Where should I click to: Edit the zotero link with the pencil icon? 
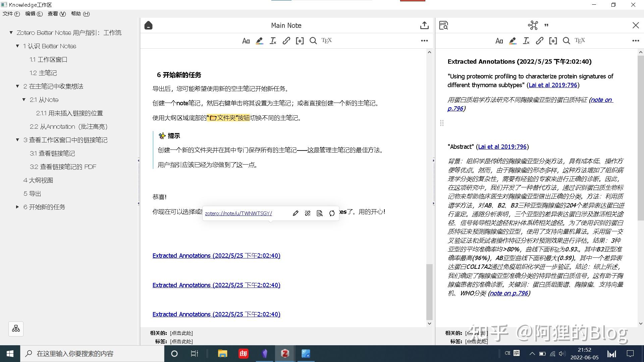pyautogui.click(x=296, y=213)
